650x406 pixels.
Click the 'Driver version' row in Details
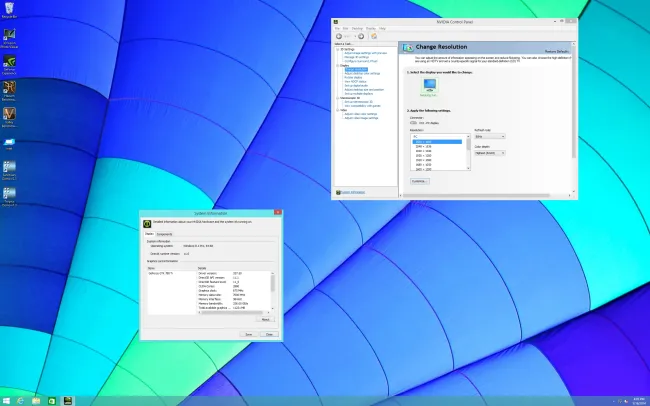[220, 274]
